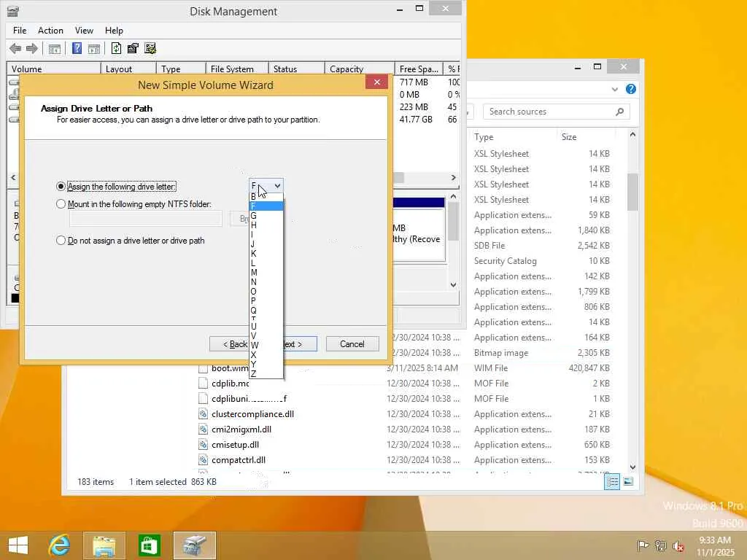Image resolution: width=747 pixels, height=560 pixels.
Task: Choose drive letter M from the list
Action: 266,273
